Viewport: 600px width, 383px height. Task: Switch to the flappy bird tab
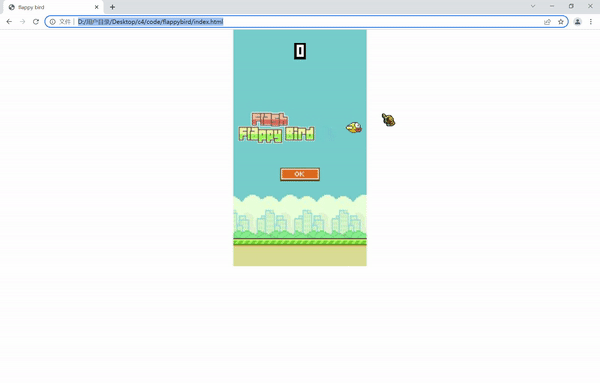tap(53, 7)
